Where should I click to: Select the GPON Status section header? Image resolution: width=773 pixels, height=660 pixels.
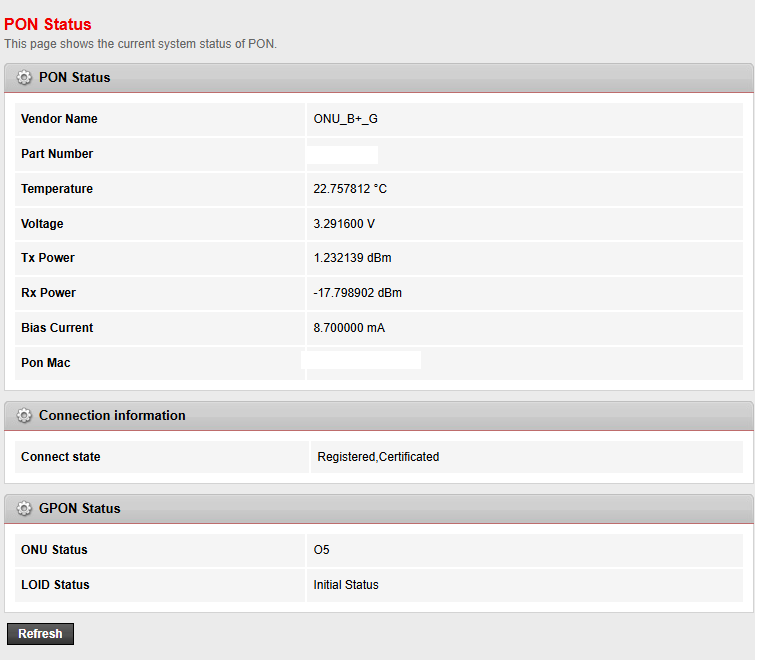tap(79, 509)
